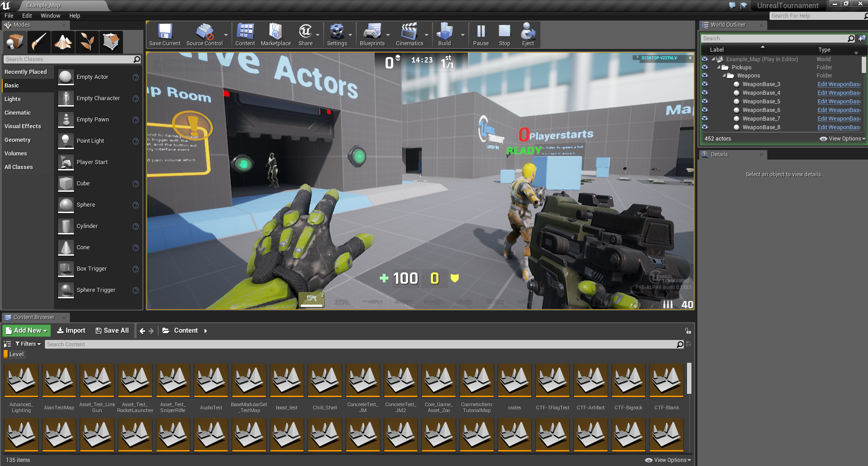The image size is (868, 466).
Task: Select the Landscape mode icon
Action: 63,42
